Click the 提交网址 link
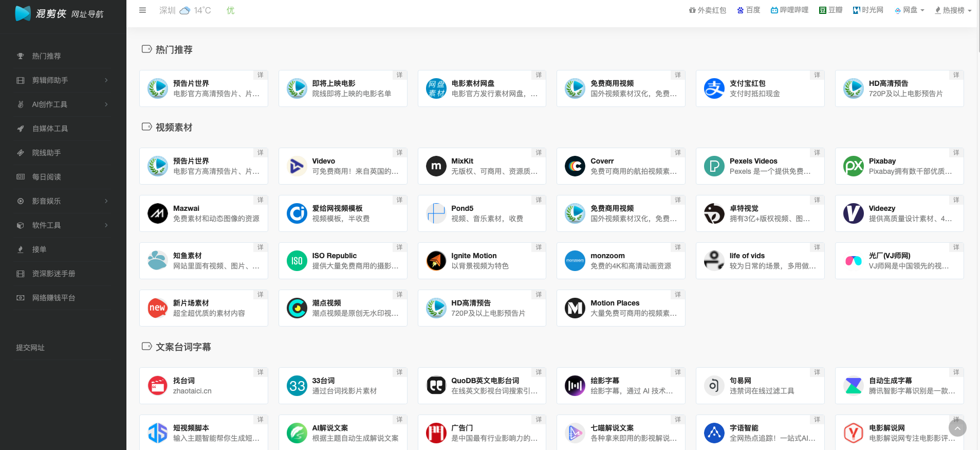The image size is (980, 450). [30, 348]
